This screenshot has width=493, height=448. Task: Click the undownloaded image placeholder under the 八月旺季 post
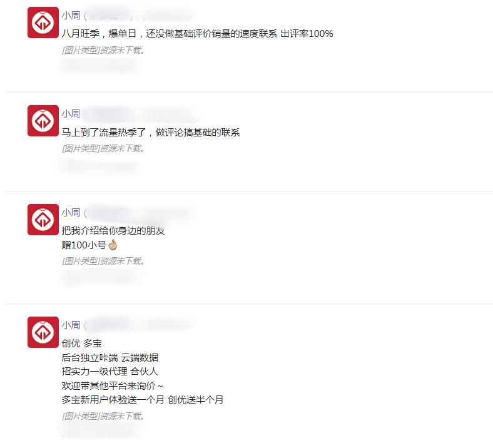pyautogui.click(x=103, y=50)
